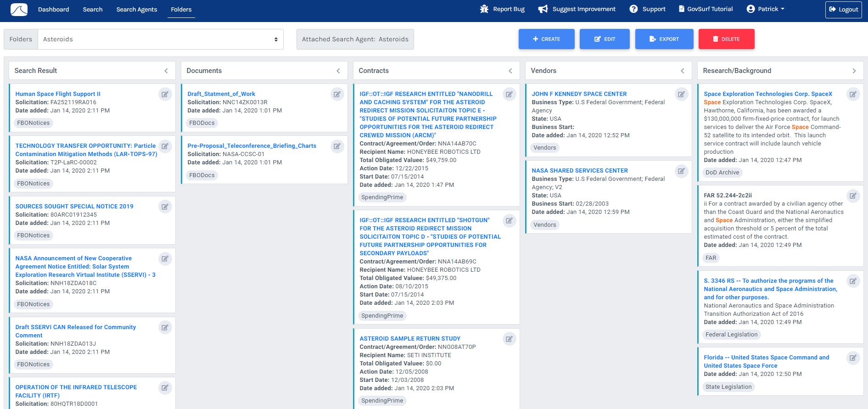The image size is (868, 409).
Task: Edit the Florida Space Command card
Action: (x=853, y=358)
